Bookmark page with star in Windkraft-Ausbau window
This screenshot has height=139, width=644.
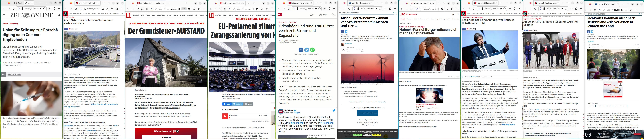click(x=380, y=9)
